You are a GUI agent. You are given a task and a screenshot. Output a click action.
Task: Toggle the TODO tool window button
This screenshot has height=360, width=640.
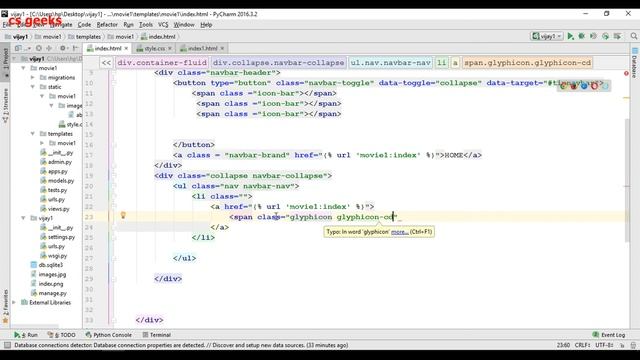click(x=61, y=335)
